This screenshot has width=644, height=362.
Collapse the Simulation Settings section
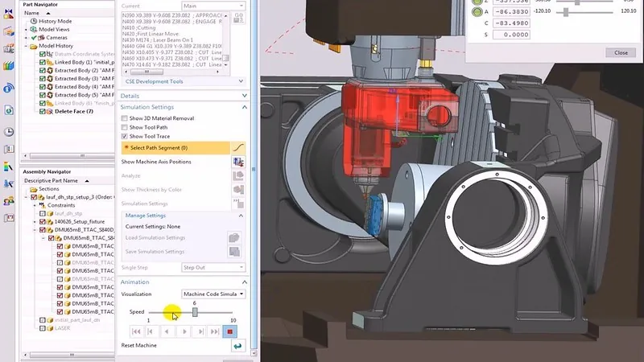[244, 107]
